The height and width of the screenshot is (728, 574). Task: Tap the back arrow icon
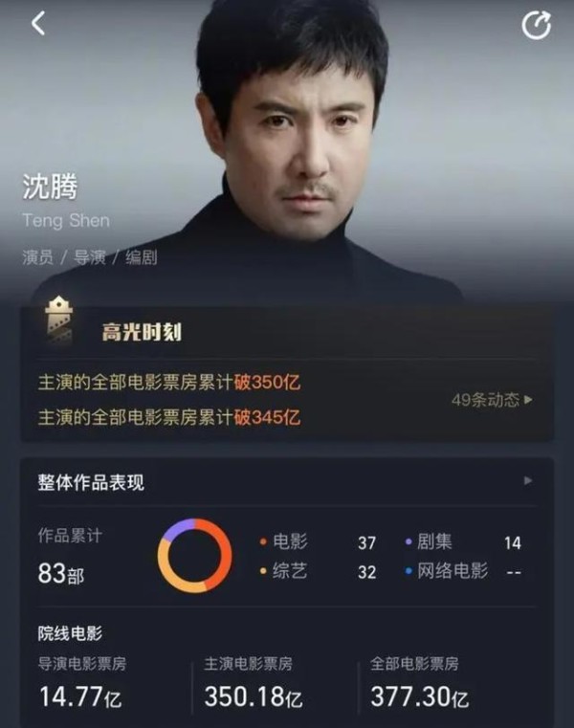point(38,23)
